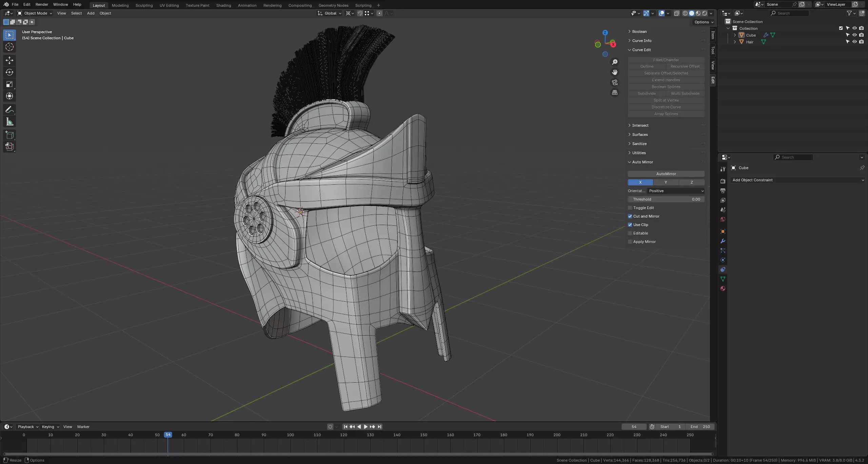Select the Transform tool
Image resolution: width=868 pixels, height=464 pixels.
(9, 96)
